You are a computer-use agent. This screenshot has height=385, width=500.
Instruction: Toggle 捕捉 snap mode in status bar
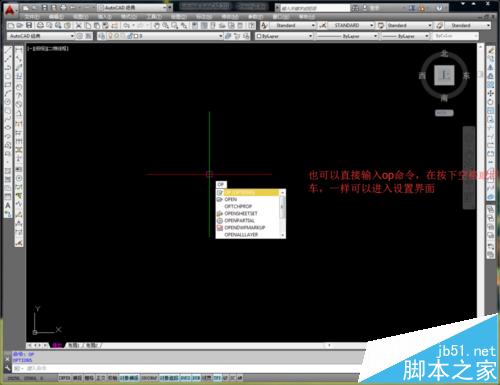[x=77, y=378]
